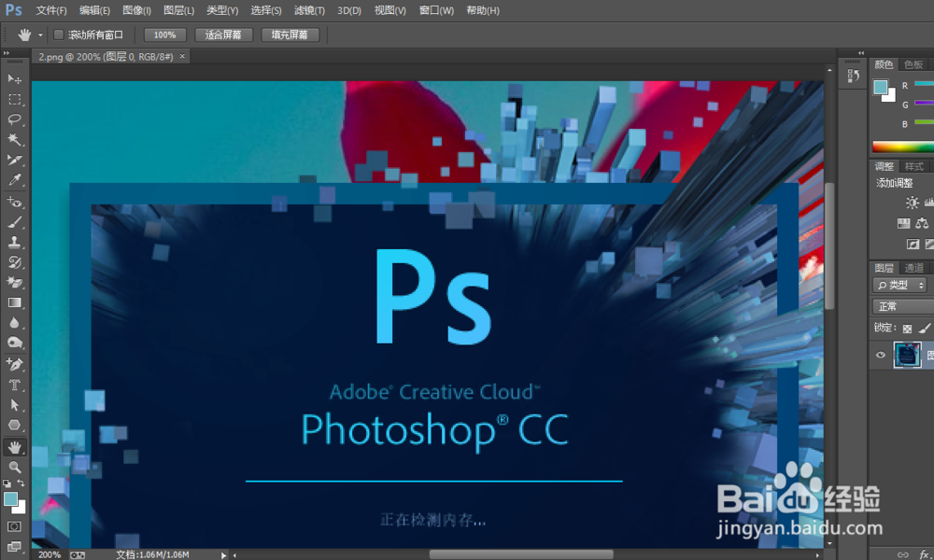The height and width of the screenshot is (560, 934).
Task: Reset default foreground and background colors
Action: point(7,483)
